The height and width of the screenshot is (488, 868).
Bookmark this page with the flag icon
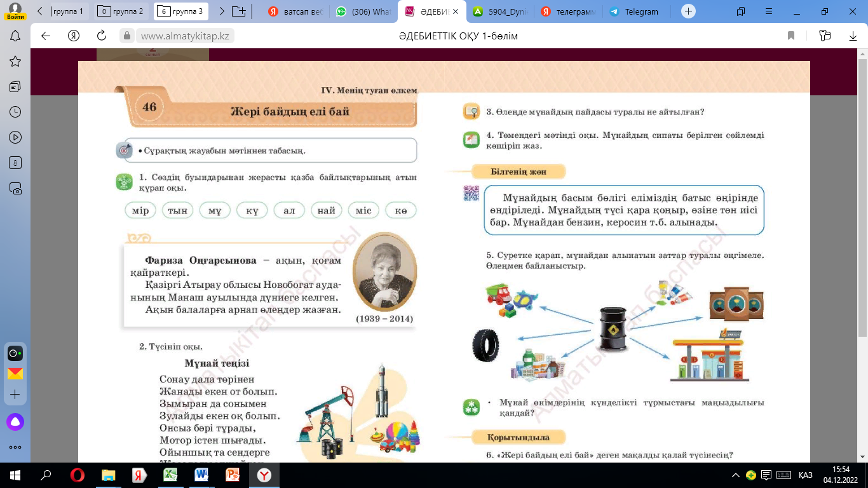[x=791, y=36]
